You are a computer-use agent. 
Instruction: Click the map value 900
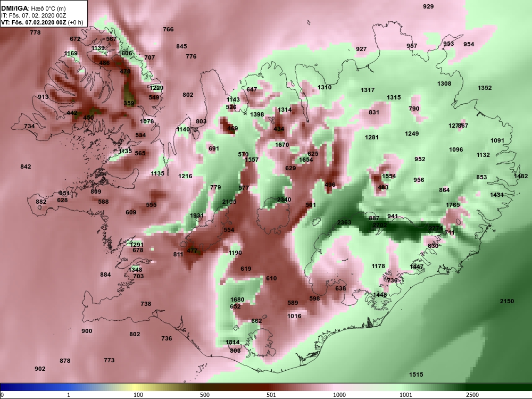point(87,331)
